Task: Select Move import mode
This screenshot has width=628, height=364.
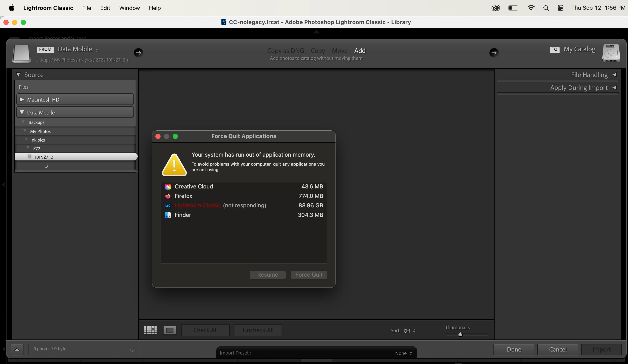Action: (339, 51)
